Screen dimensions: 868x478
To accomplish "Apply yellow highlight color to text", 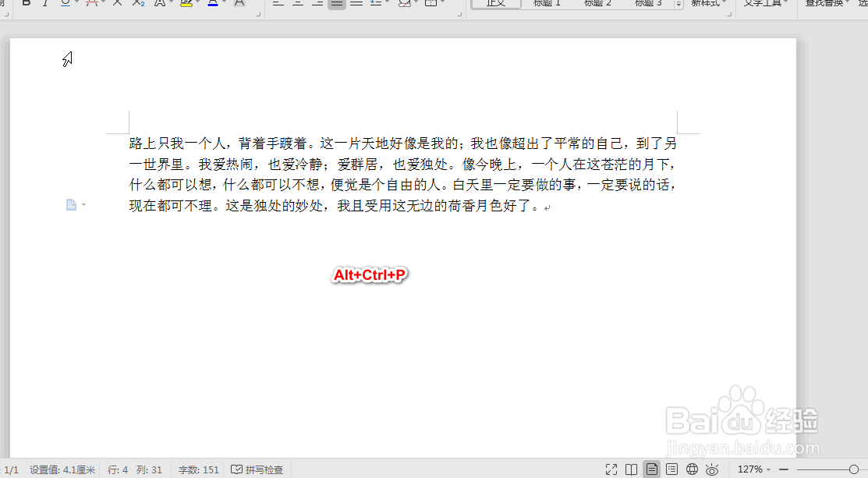I will tap(186, 3).
